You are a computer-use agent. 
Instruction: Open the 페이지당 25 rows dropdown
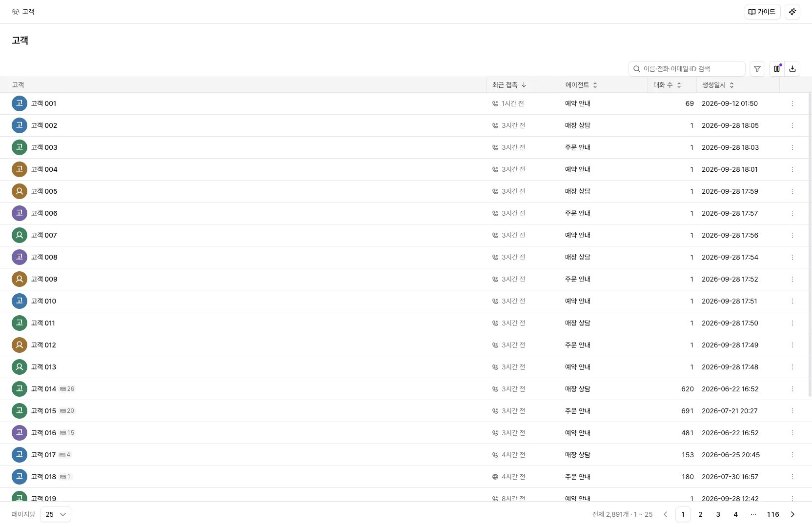point(56,514)
